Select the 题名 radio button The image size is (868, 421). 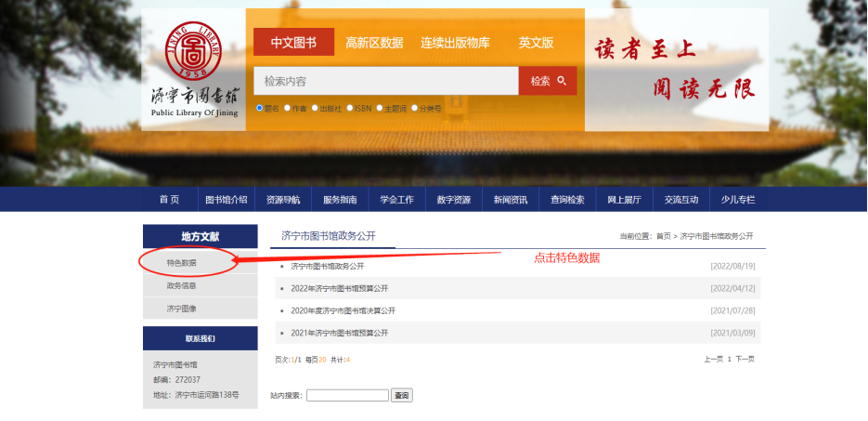(260, 108)
